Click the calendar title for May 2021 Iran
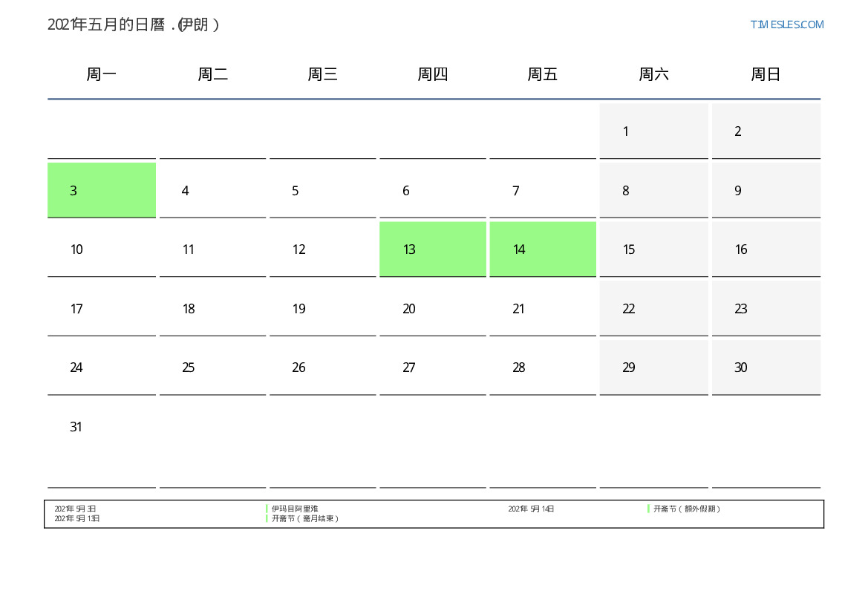The width and height of the screenshot is (868, 614). (134, 25)
